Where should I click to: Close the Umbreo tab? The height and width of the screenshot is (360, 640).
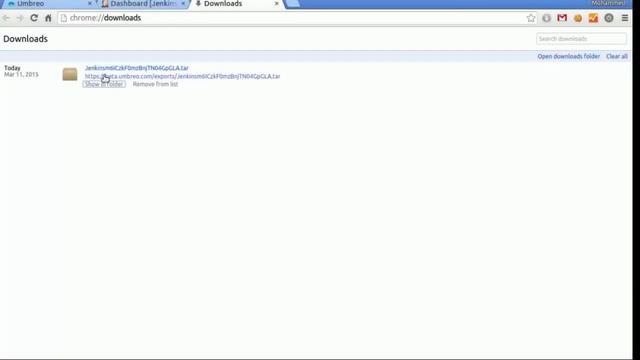pyautogui.click(x=90, y=4)
